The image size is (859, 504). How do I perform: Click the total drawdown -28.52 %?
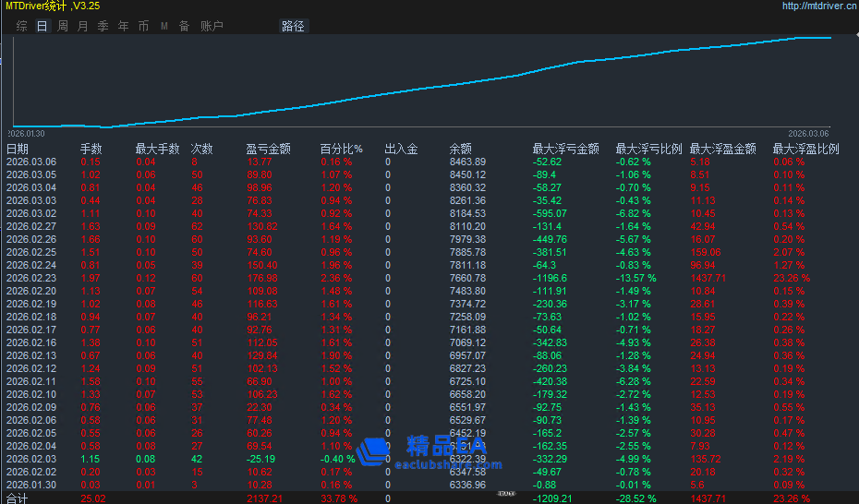coord(636,498)
